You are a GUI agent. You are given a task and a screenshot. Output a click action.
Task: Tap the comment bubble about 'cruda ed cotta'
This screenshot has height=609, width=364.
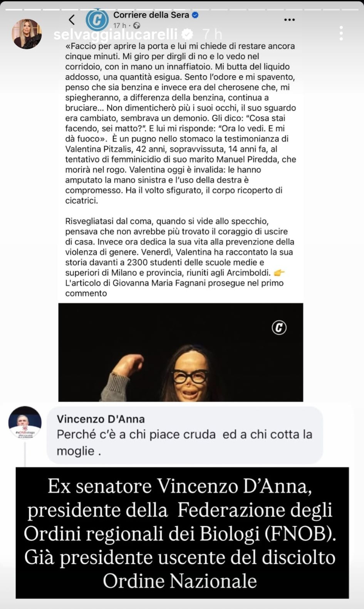tap(185, 435)
